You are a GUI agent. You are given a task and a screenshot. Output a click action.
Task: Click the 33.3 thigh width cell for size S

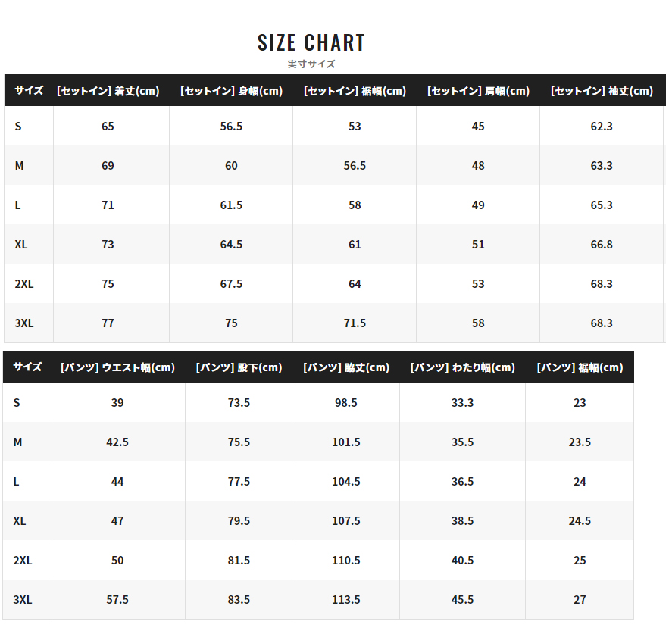click(462, 402)
